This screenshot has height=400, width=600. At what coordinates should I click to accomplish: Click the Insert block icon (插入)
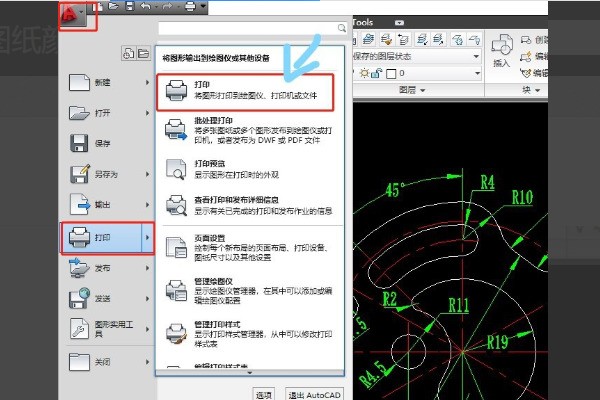point(502,46)
